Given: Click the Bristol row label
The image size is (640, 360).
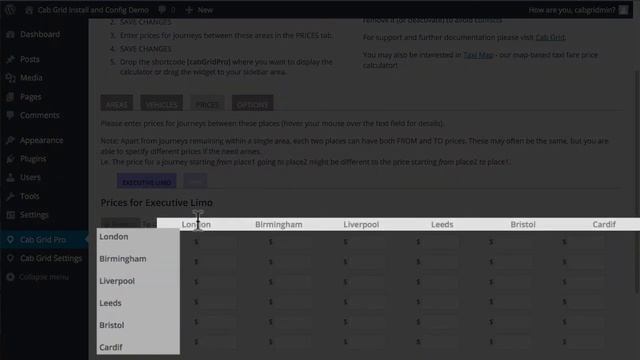Looking at the screenshot, I should (111, 325).
